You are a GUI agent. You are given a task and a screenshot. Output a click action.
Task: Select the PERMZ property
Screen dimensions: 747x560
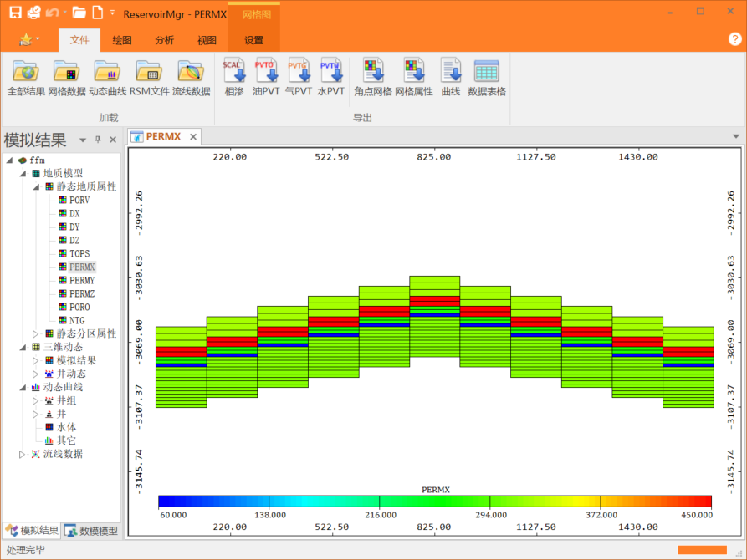[82, 294]
